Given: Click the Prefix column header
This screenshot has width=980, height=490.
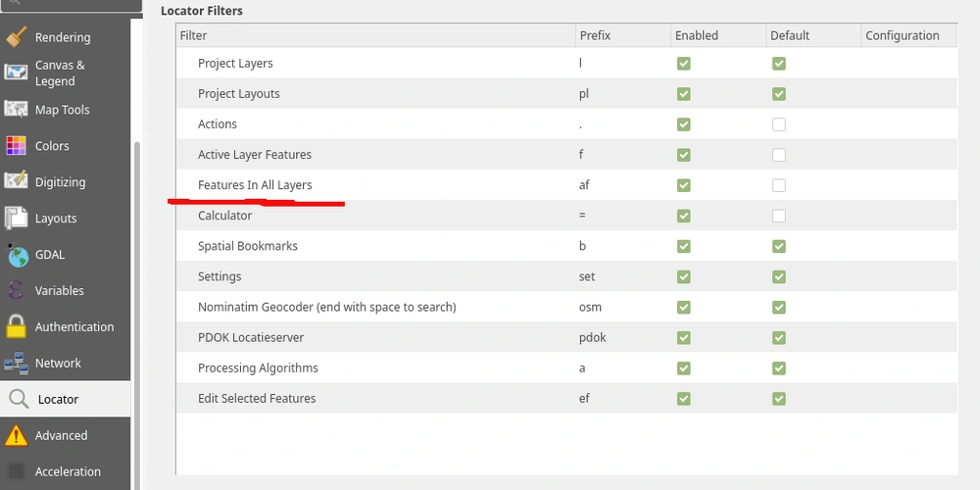Looking at the screenshot, I should [623, 35].
